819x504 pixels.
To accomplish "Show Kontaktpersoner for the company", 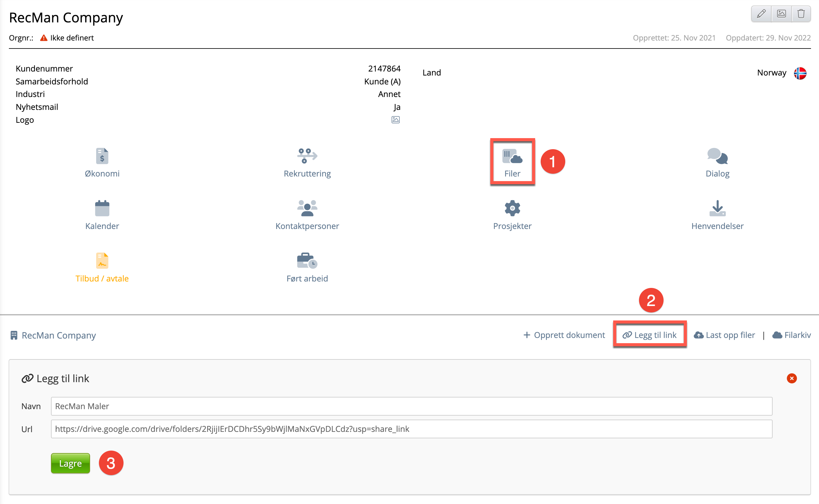I will (x=307, y=215).
